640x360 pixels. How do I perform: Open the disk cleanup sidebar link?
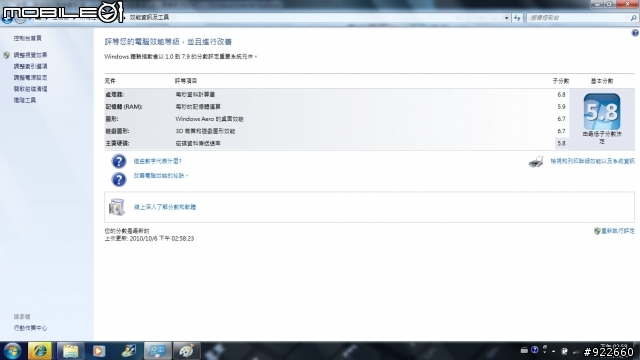pos(30,89)
